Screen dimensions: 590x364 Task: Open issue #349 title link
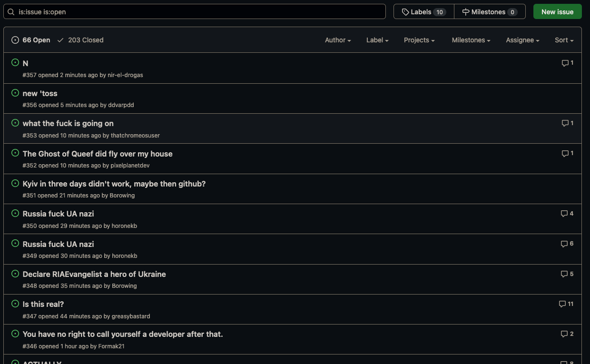pos(58,244)
